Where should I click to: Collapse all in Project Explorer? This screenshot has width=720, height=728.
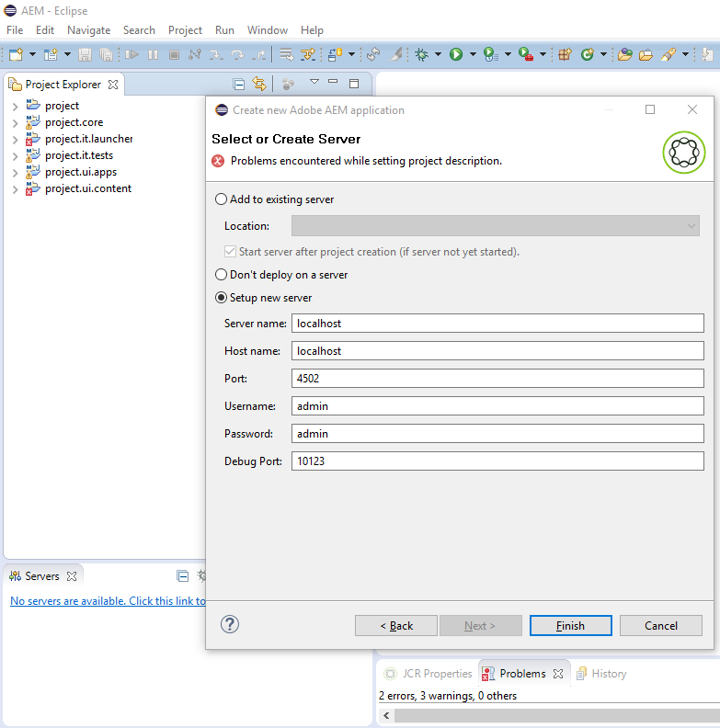tap(239, 85)
